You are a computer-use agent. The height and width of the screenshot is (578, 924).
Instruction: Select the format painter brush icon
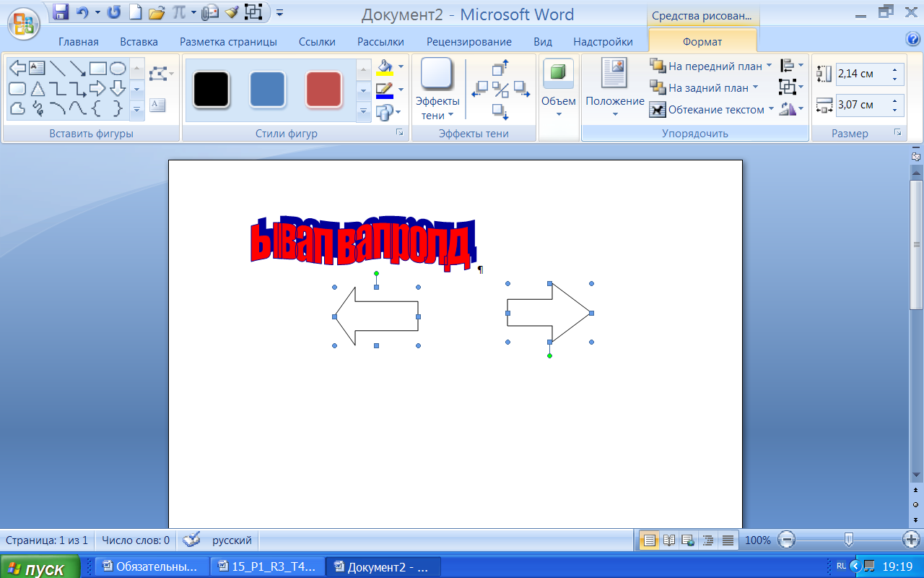pyautogui.click(x=232, y=12)
